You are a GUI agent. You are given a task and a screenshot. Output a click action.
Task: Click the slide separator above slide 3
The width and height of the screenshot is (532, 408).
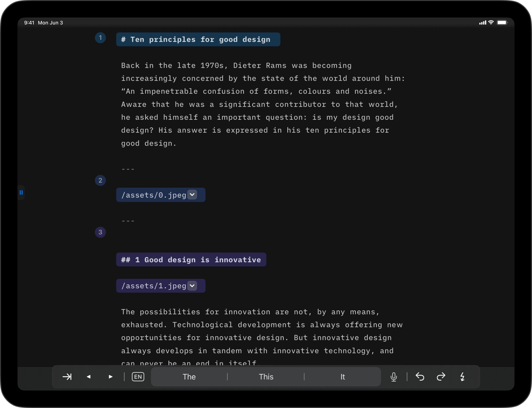pyautogui.click(x=128, y=221)
